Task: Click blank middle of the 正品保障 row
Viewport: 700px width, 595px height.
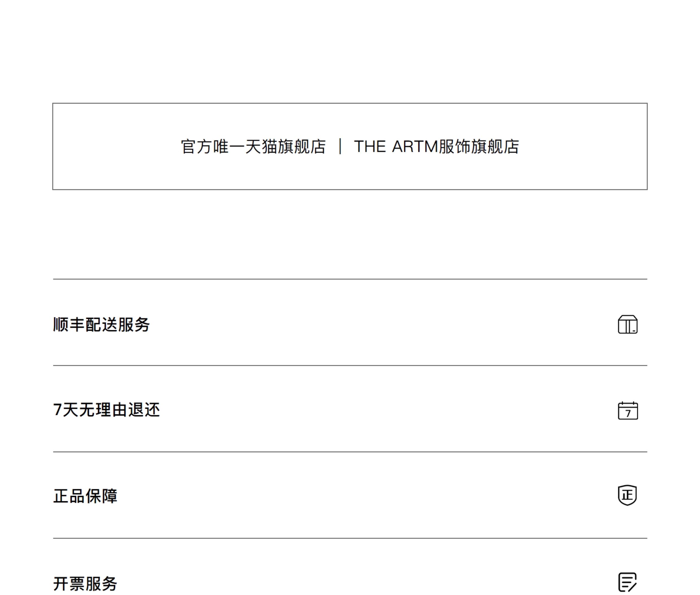Action: [371, 496]
